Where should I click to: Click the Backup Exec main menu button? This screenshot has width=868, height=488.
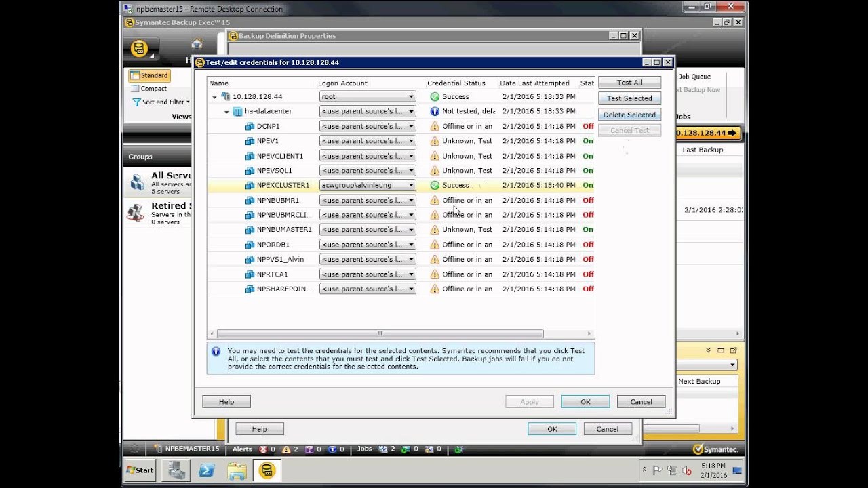140,49
